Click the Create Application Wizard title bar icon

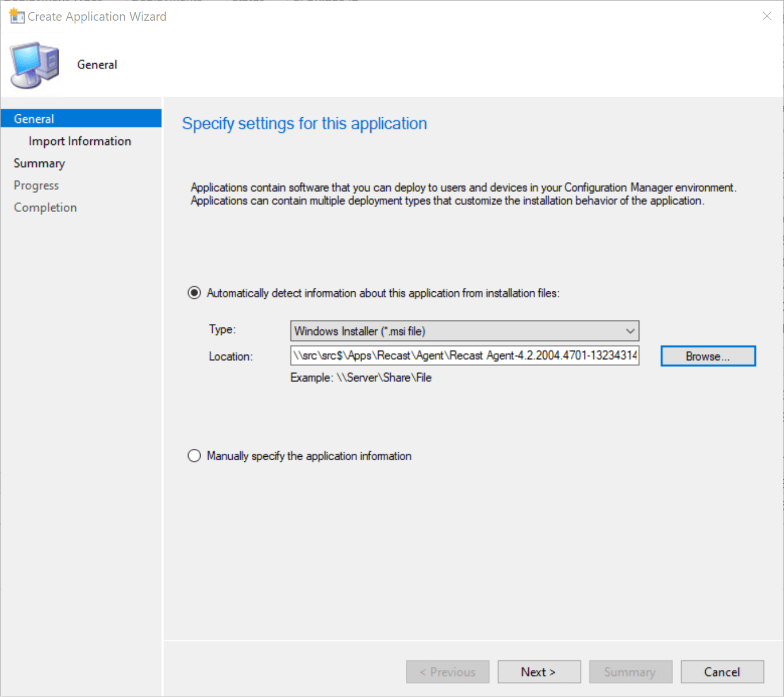pos(17,16)
